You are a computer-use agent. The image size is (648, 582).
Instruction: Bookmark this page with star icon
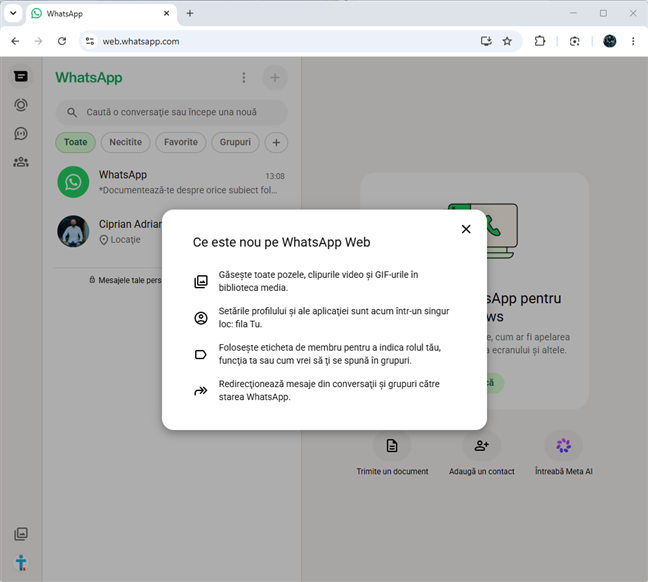(507, 41)
